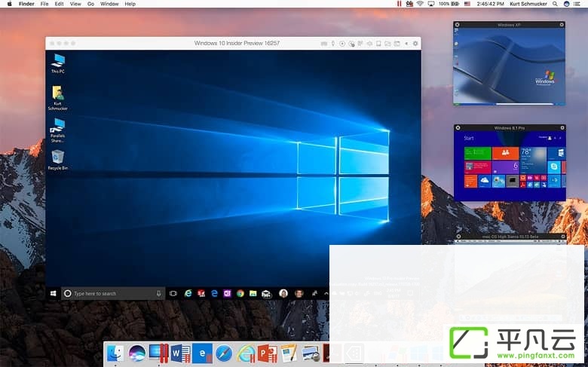The width and height of the screenshot is (588, 367).
Task: Click the red Parallels icon in menu bar
Action: [399, 4]
